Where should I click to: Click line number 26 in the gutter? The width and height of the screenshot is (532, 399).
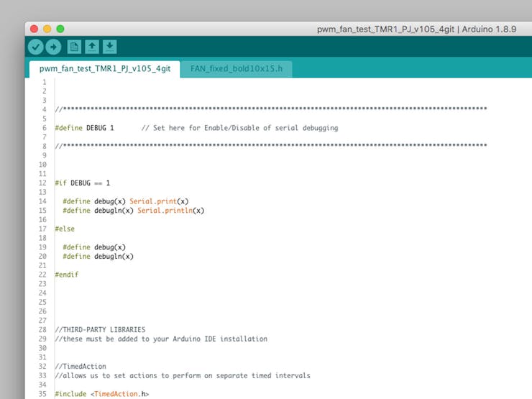[x=42, y=311]
